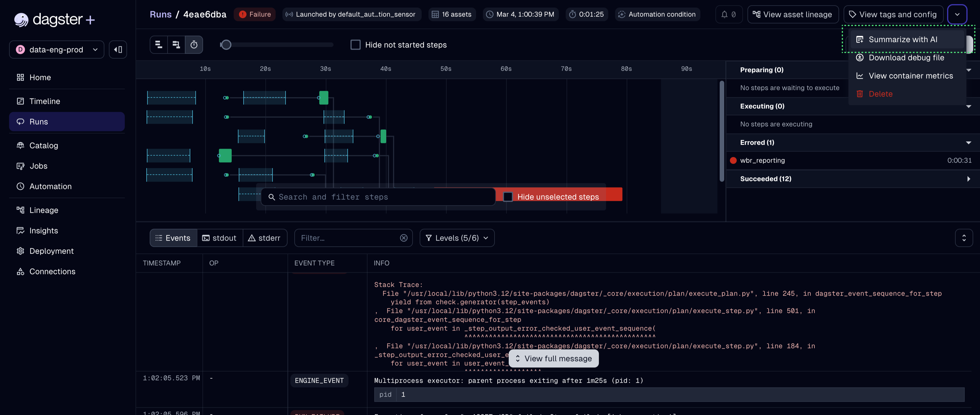Collapse the left sidebar with the panel icon
Viewport: 980px width, 415px height.
tap(118, 49)
